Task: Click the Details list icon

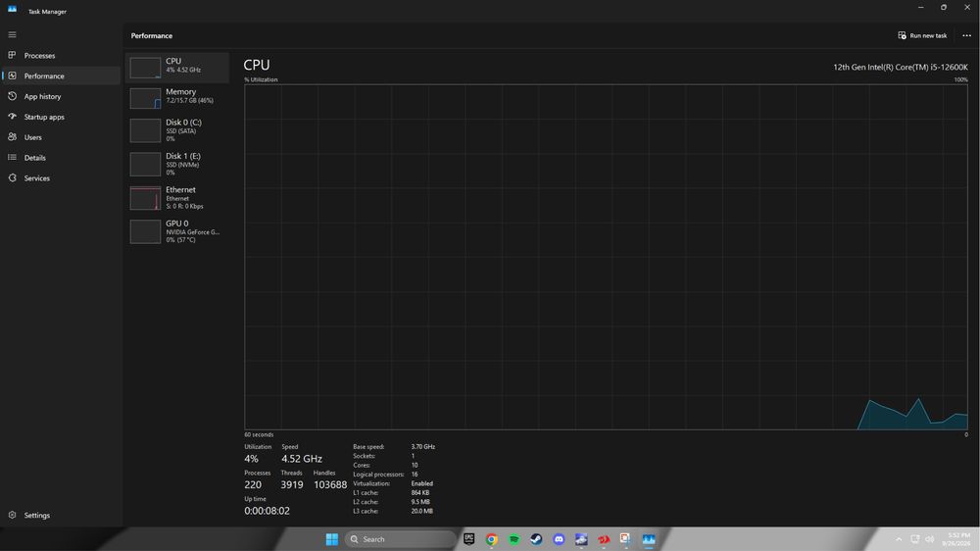Action: [12, 157]
